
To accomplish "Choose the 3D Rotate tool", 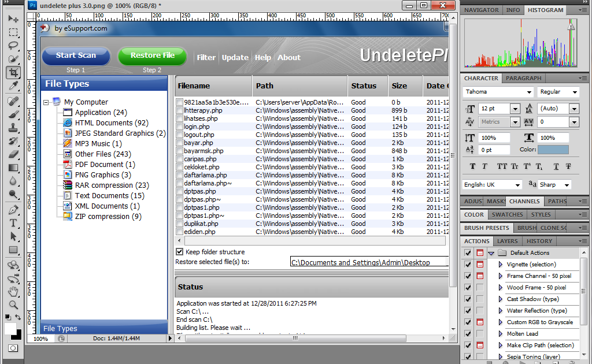I will pyautogui.click(x=13, y=265).
